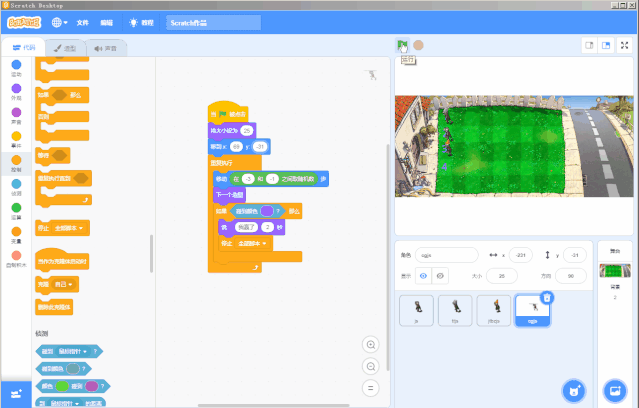639x408 pixels.
Task: Click the block palette vertical scrollbar
Action: (151, 254)
